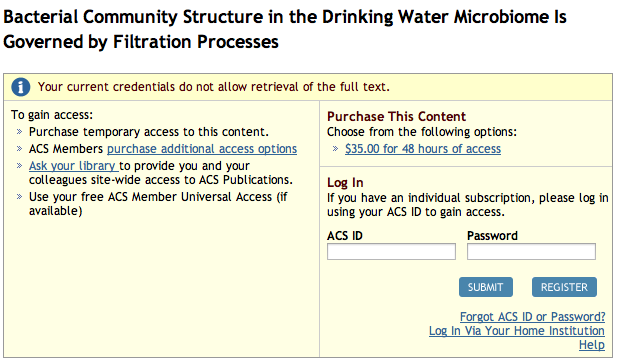Viewport: 619px width, 362px height.
Task: Select Log In Via Your Home Institution
Action: coord(517,331)
